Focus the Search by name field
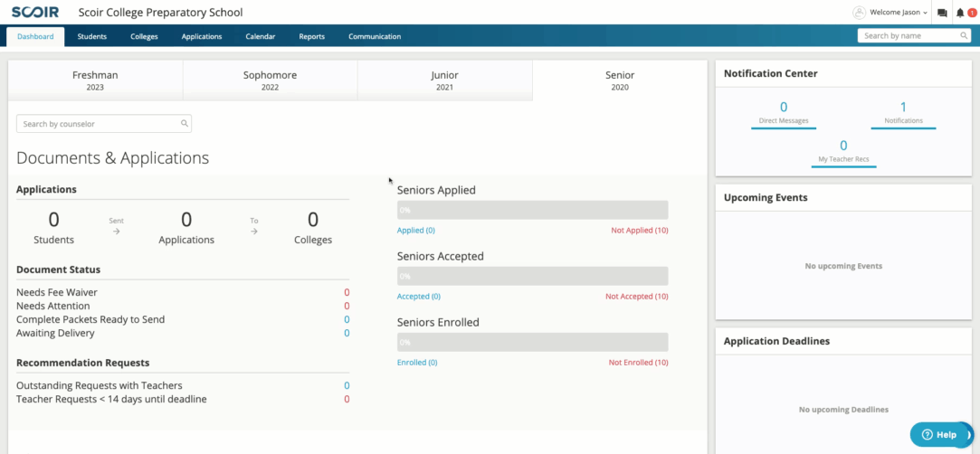 [912, 35]
